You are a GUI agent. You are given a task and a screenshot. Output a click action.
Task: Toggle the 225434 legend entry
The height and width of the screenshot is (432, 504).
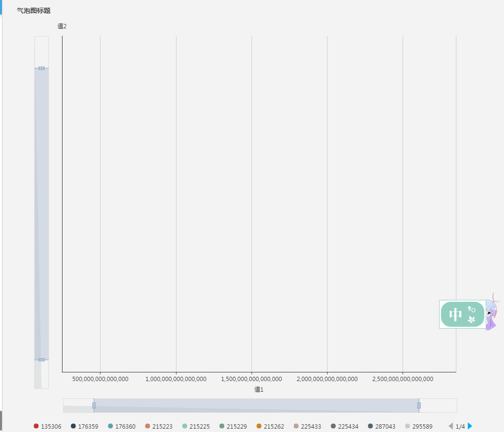pos(344,426)
